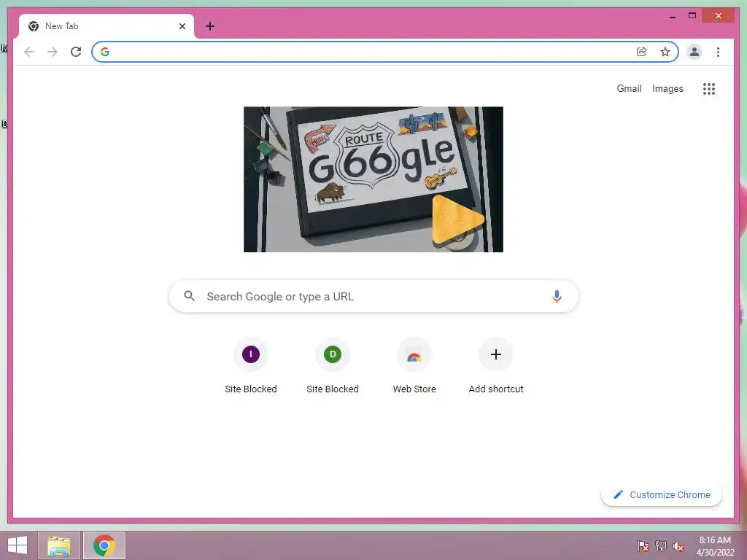
Task: Open the Windows Start menu
Action: (x=18, y=545)
